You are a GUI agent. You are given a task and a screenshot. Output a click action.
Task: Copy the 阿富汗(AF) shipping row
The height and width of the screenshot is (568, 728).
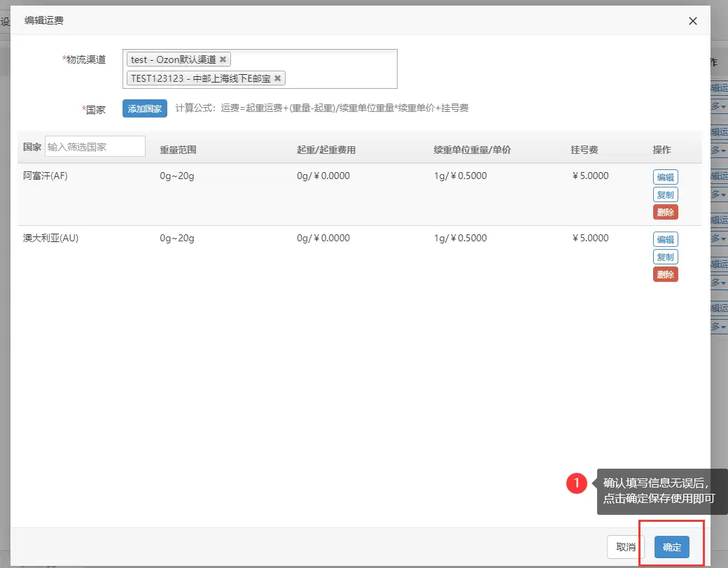click(x=665, y=195)
